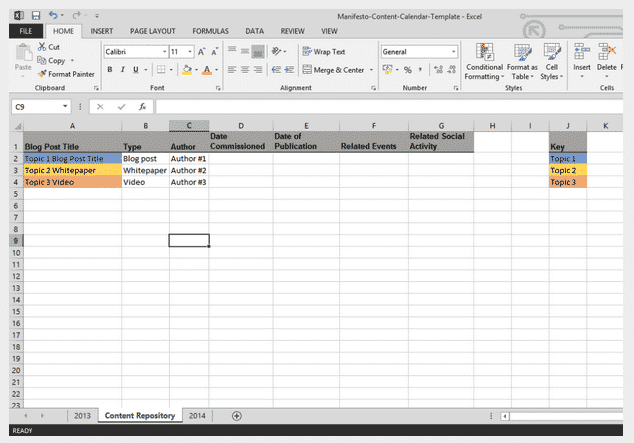Screen dimensions: 634x443
Task: Set top vertical alignment
Action: tap(232, 51)
